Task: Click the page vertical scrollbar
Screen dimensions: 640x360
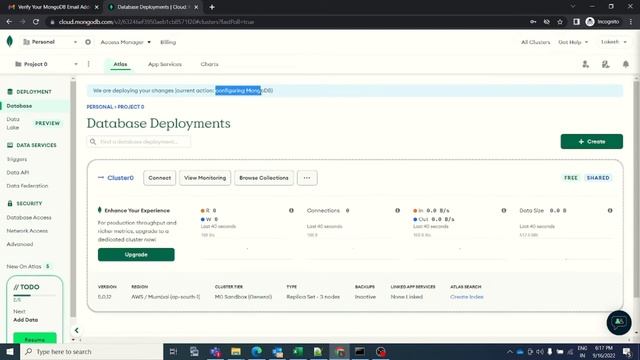Action: coord(636,188)
